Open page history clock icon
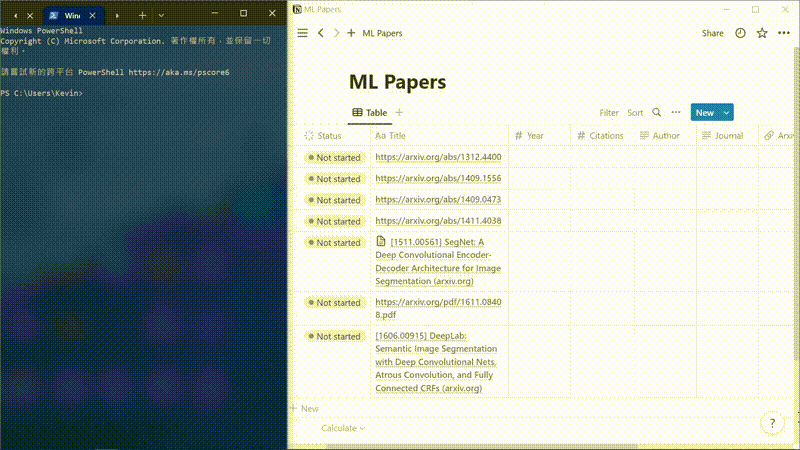Viewport: 800px width, 450px height. pos(740,33)
